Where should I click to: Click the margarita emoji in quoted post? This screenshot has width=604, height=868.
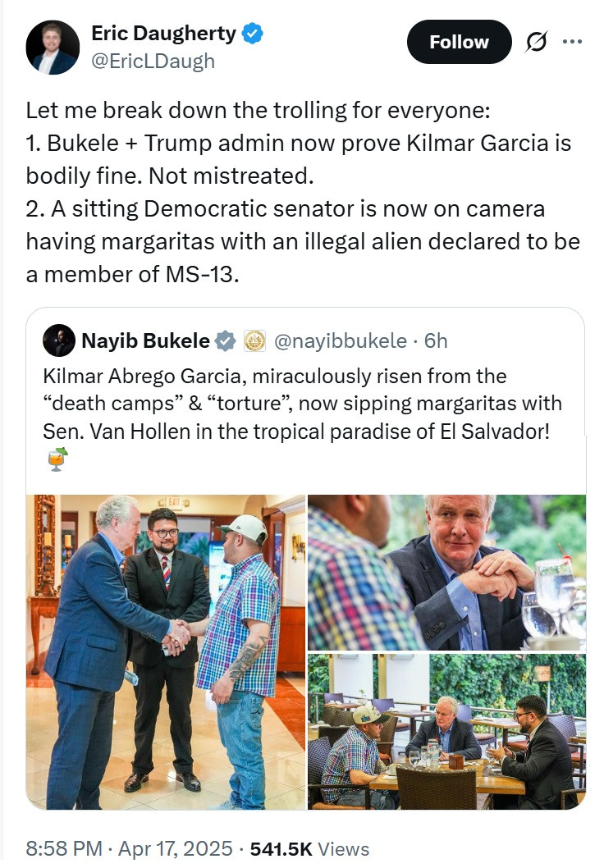[x=57, y=459]
